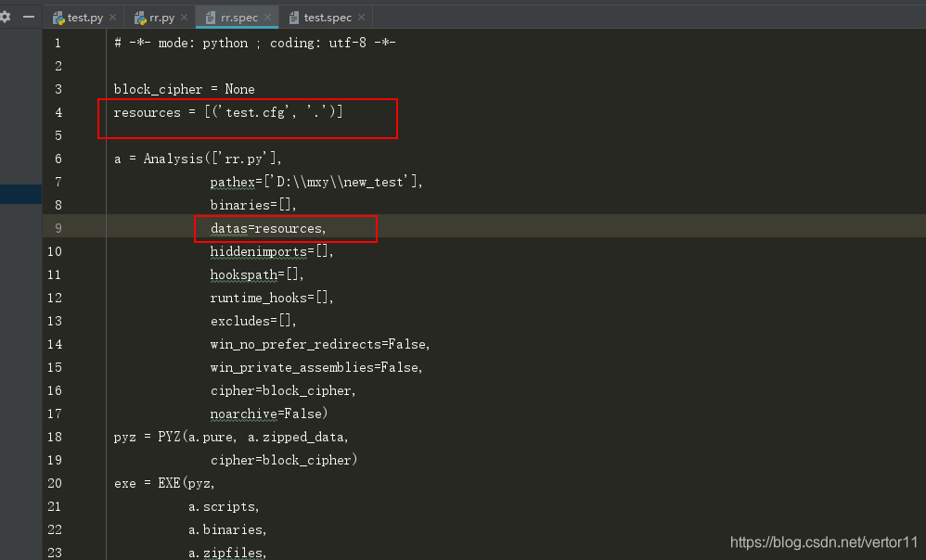Viewport: 926px width, 560px height.
Task: Click line number 4 in the gutter
Action: pyautogui.click(x=58, y=112)
